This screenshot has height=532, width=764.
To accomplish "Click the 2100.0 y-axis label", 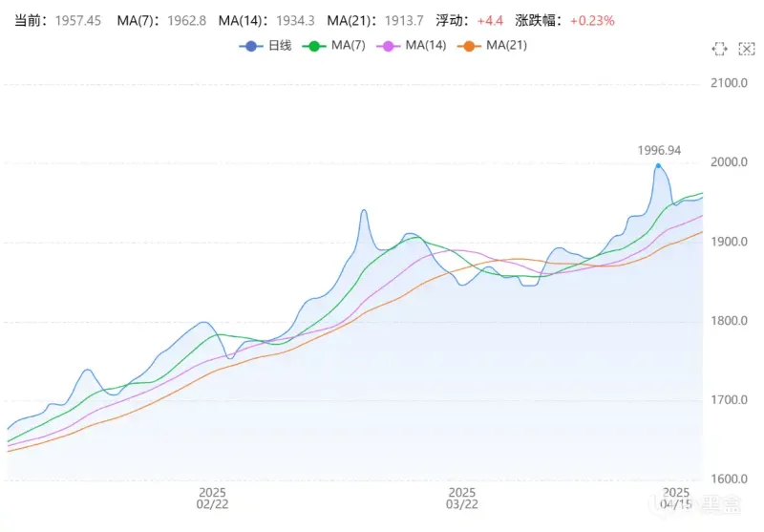I will coord(729,84).
